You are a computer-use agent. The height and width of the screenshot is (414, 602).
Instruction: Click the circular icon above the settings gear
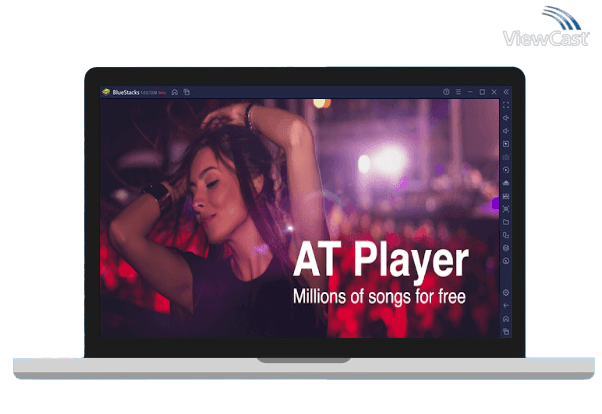(506, 261)
